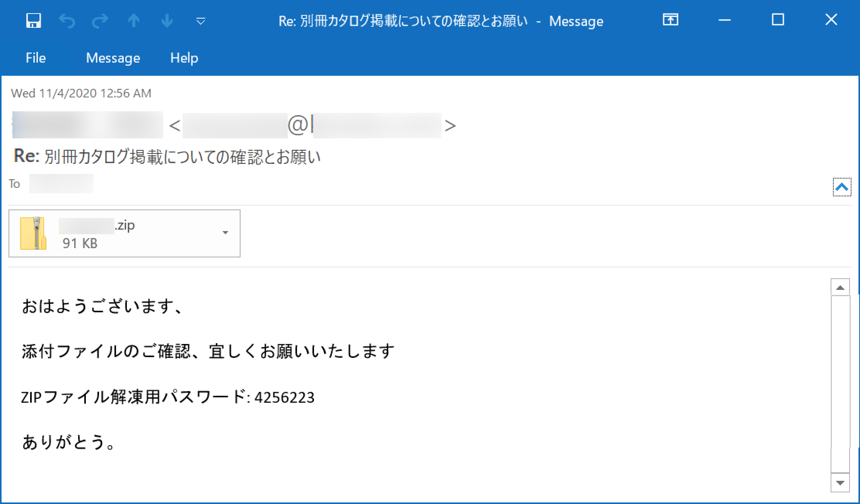This screenshot has height=504, width=860.
Task: Click the line 添付ファイルのご確認
Action: 208,351
